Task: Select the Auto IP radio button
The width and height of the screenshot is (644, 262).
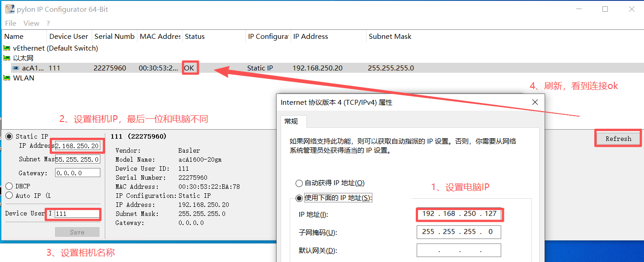Action: coord(9,195)
